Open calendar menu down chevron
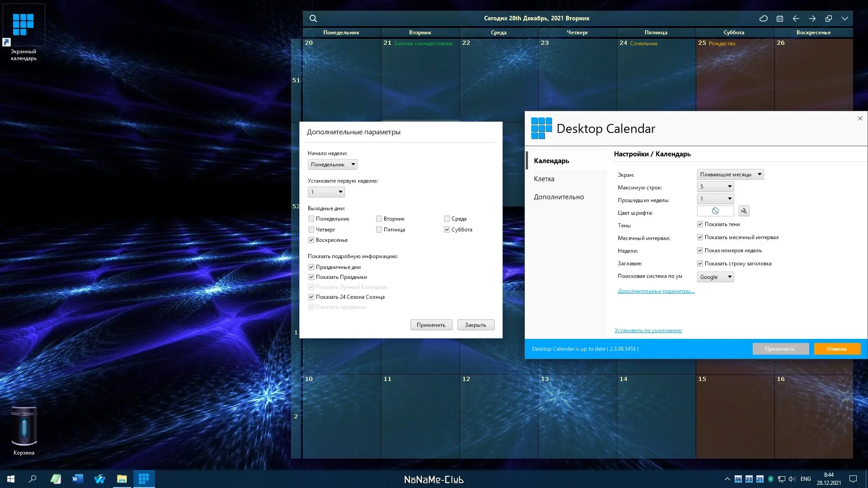The width and height of the screenshot is (868, 488). 845,19
